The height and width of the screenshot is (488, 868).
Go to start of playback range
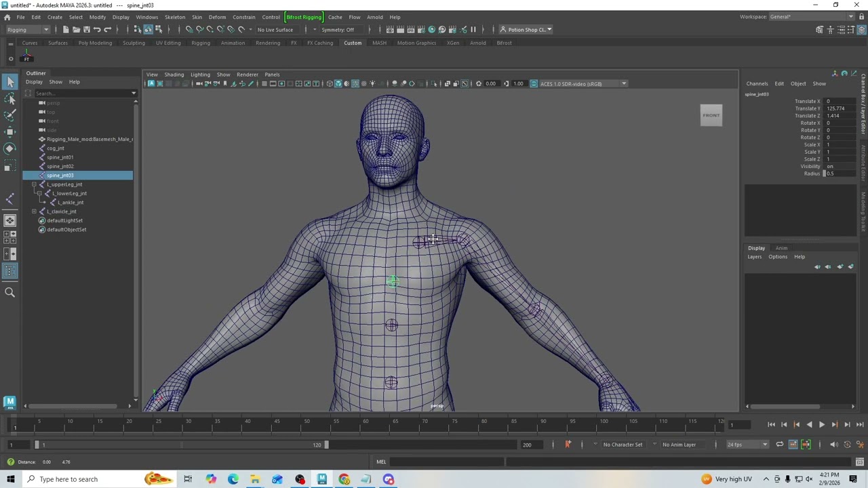pos(771,424)
